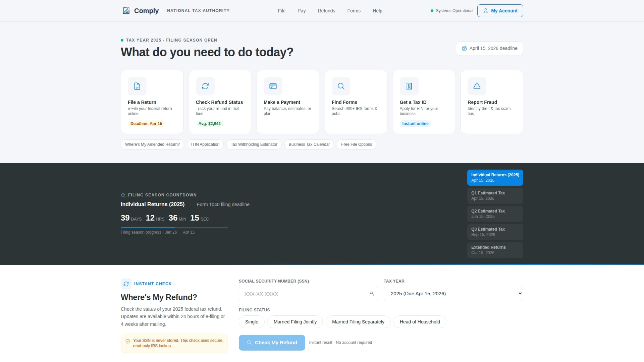Switch to Q3 Estimated Tax countdown
This screenshot has width=644, height=362.
tap(495, 232)
